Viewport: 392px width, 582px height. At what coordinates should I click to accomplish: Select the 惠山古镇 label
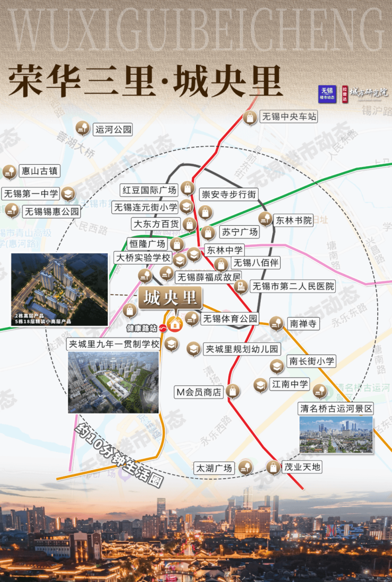tap(39, 171)
